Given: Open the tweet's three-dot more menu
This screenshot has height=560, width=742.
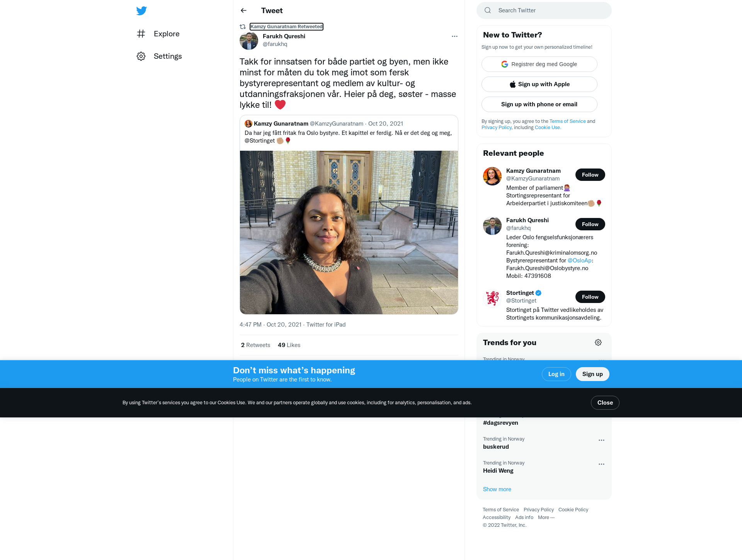Looking at the screenshot, I should 454,36.
